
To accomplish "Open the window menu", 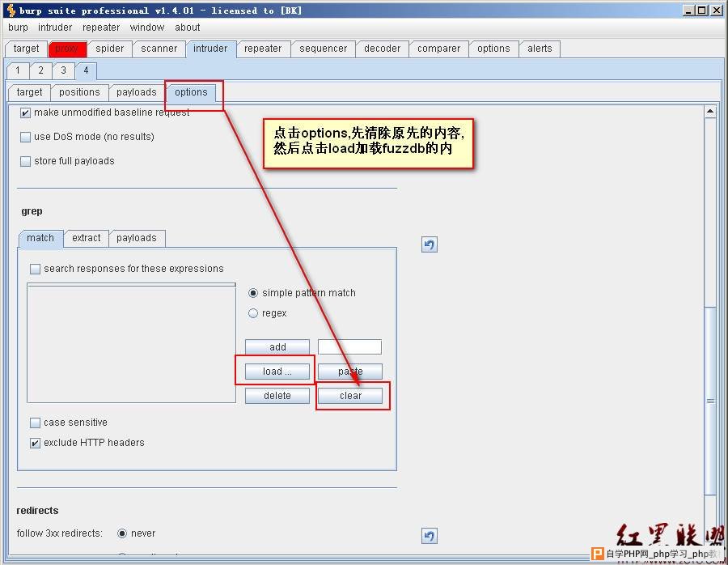I will (146, 28).
